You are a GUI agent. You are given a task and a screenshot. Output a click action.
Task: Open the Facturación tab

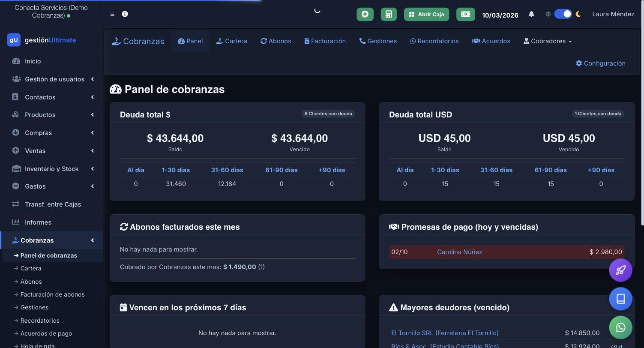pos(325,41)
